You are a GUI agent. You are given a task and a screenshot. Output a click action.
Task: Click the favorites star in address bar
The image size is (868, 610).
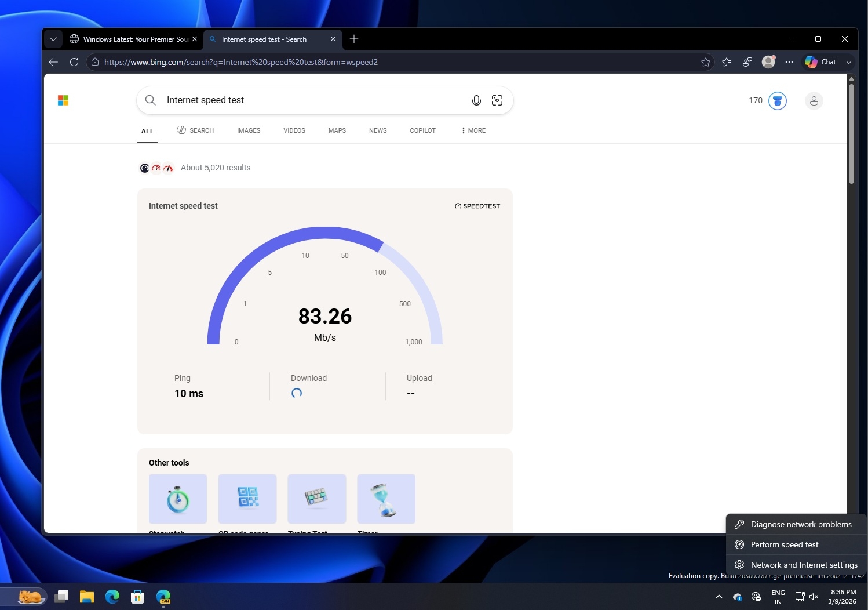coord(706,62)
